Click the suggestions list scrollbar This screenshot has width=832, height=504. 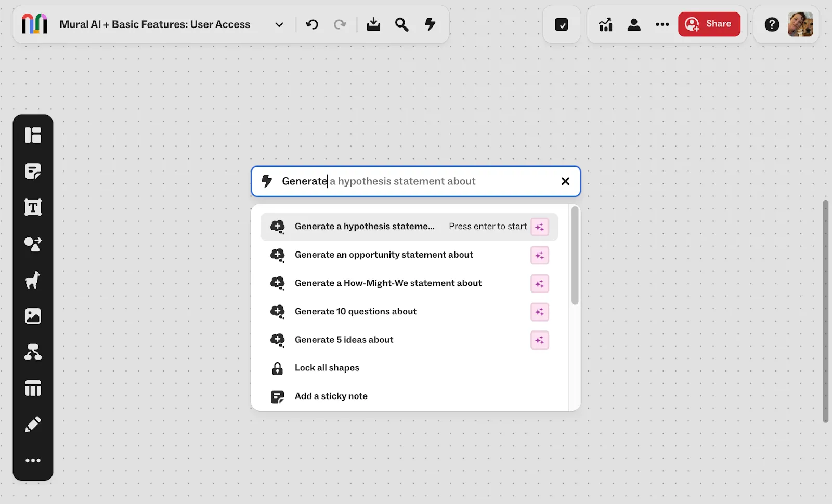[x=575, y=255]
